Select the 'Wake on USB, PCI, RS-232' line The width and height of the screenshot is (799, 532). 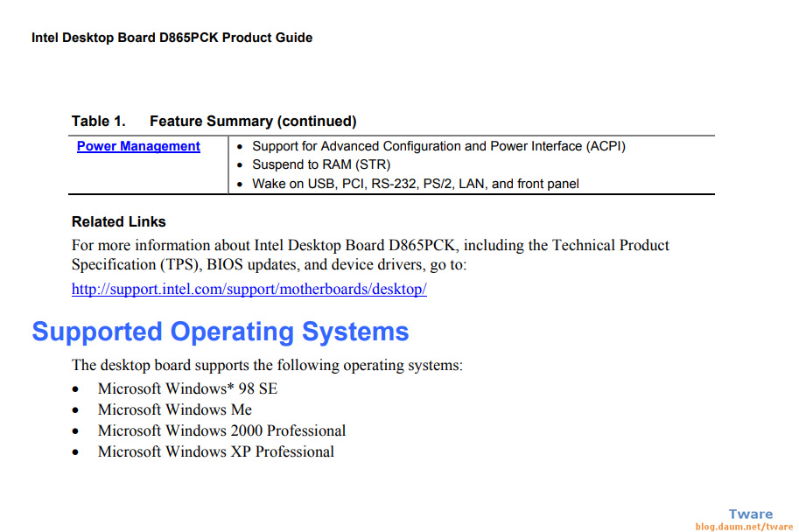[416, 184]
